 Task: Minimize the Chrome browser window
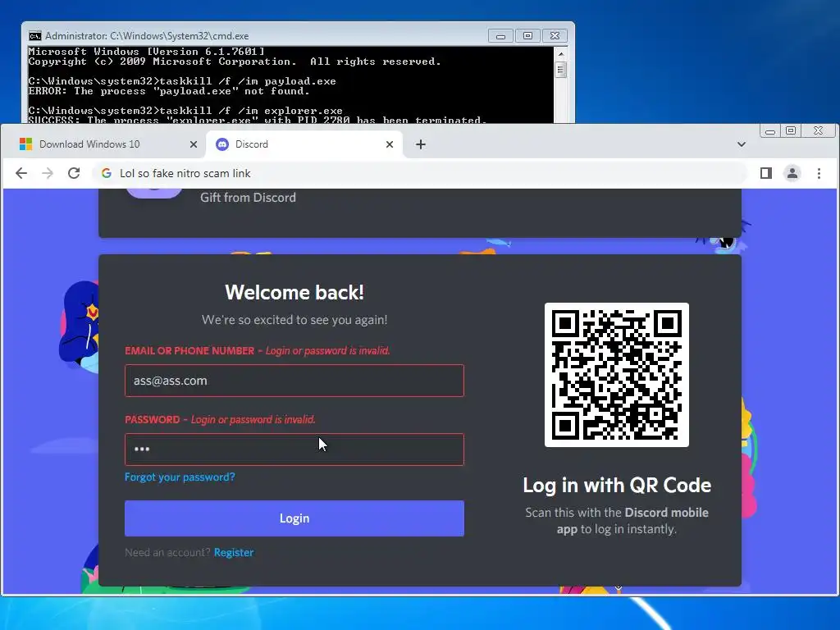pos(770,130)
